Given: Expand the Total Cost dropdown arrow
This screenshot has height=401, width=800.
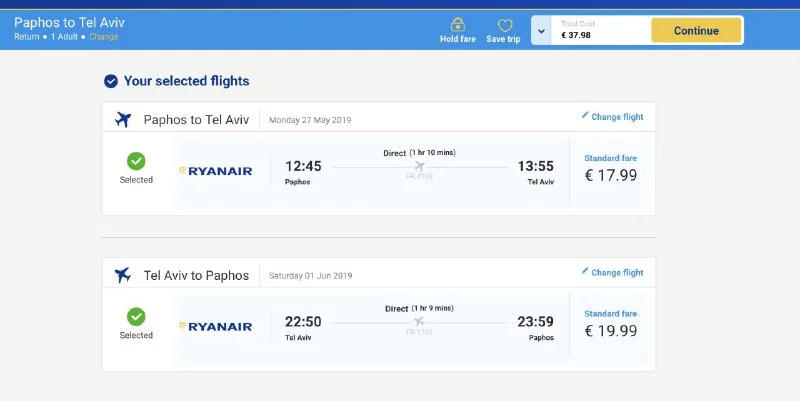Looking at the screenshot, I should click(x=541, y=30).
